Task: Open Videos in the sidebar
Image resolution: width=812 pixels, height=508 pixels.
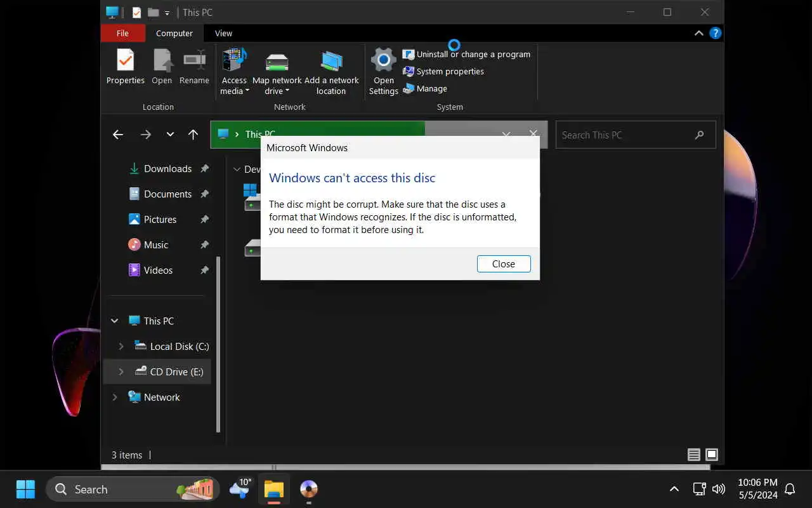Action: (x=151, y=270)
